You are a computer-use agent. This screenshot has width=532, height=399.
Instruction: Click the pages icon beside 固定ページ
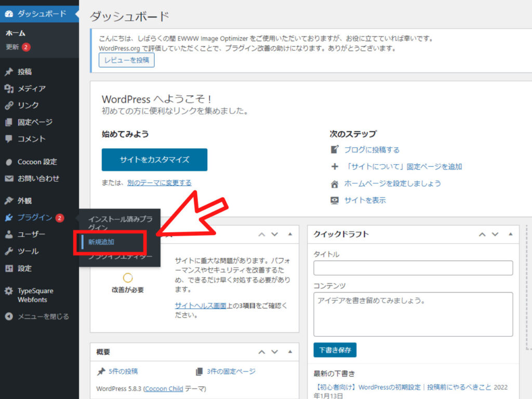(9, 122)
